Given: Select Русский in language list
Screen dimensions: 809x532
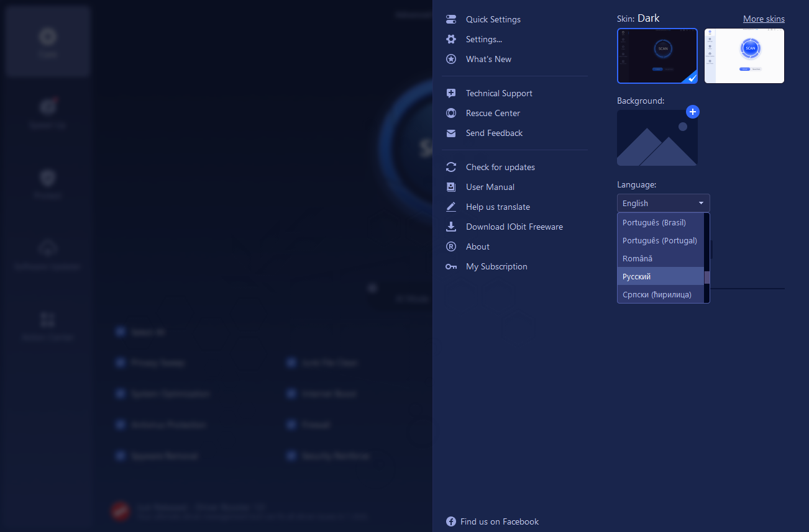Looking at the screenshot, I should coord(660,276).
